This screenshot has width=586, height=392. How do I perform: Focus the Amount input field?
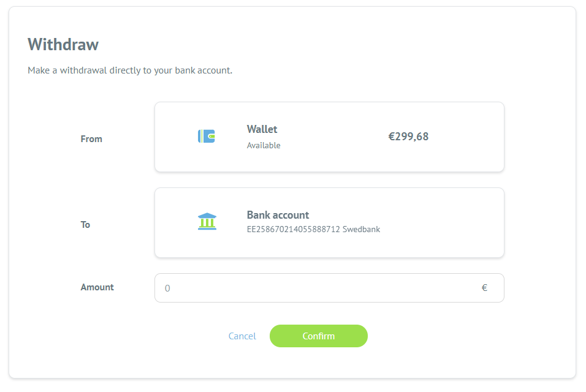(329, 288)
